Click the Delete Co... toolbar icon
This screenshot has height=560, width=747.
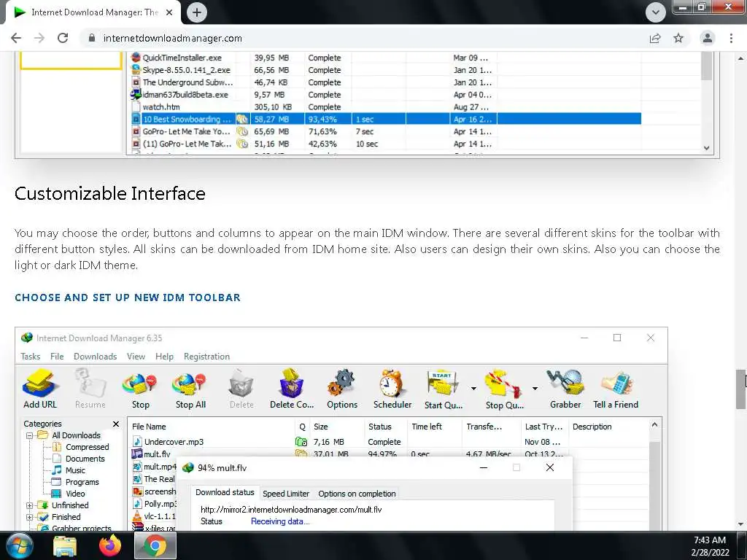tap(292, 388)
